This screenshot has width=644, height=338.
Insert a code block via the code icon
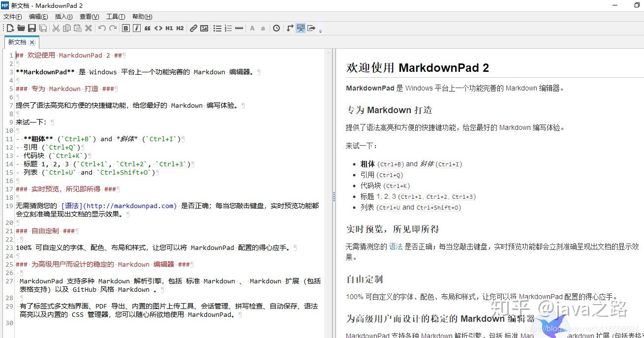pyautogui.click(x=158, y=28)
